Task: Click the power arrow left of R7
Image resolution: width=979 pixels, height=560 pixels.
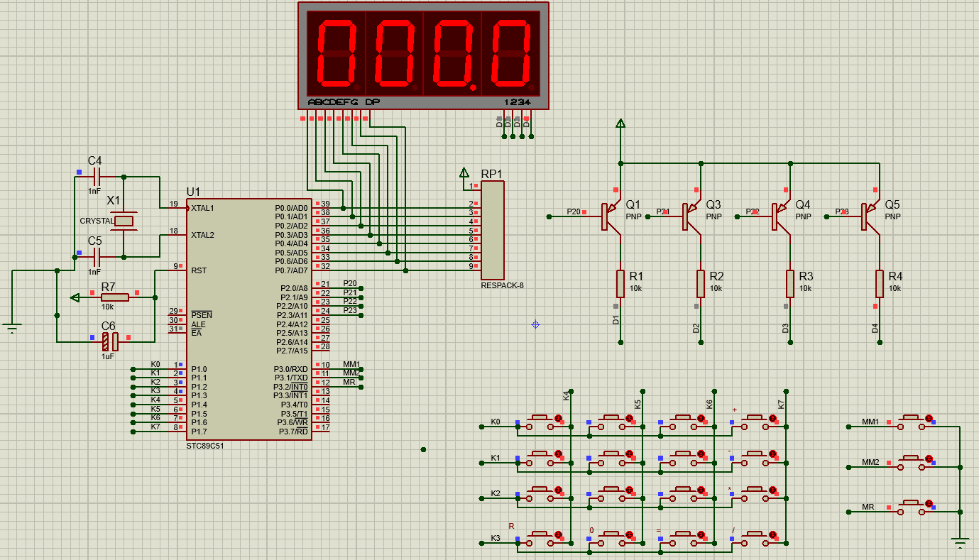Action: click(75, 297)
